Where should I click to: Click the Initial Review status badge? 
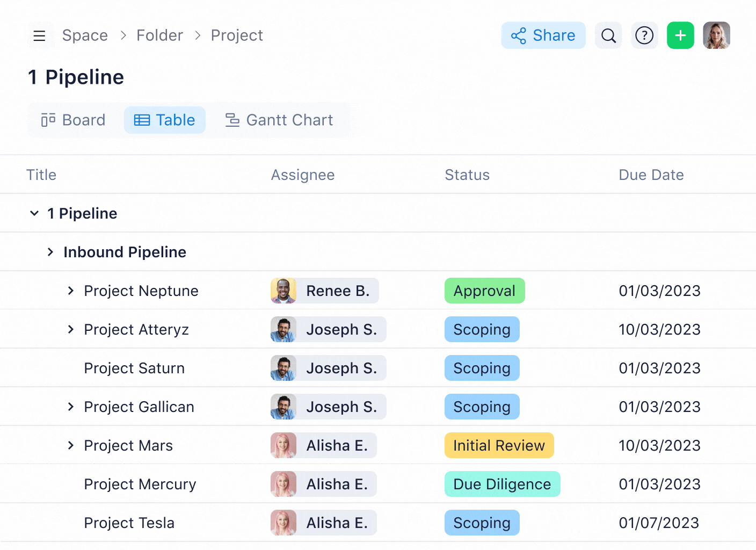tap(499, 445)
